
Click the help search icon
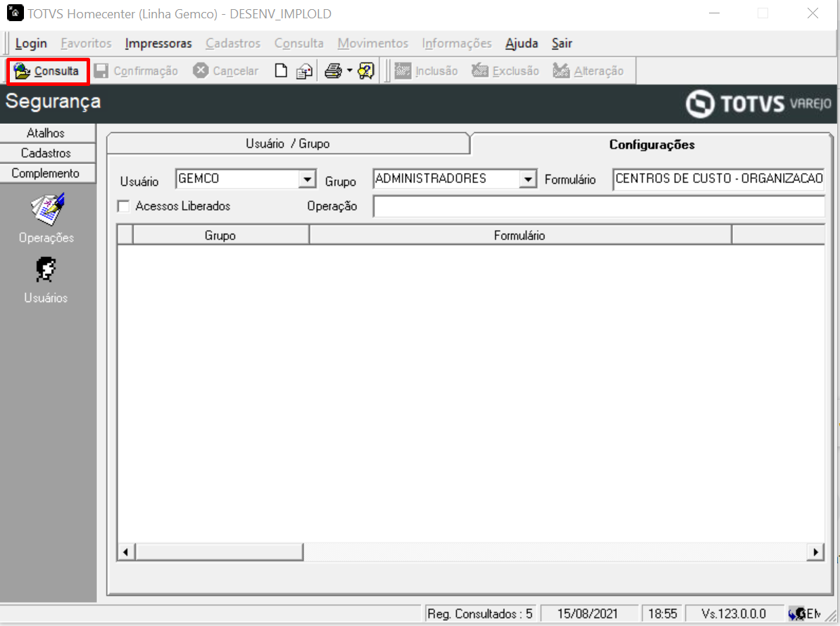coord(366,70)
